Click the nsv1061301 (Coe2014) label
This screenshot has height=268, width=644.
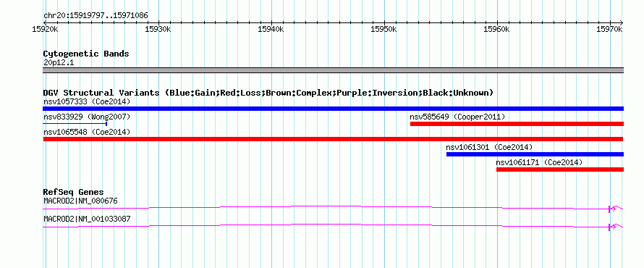coord(489,147)
